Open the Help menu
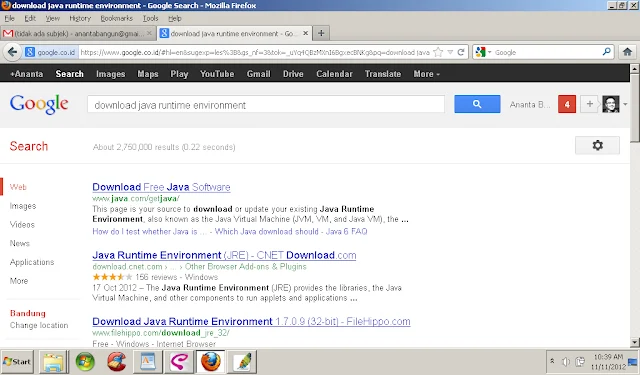The image size is (640, 375). point(175,18)
